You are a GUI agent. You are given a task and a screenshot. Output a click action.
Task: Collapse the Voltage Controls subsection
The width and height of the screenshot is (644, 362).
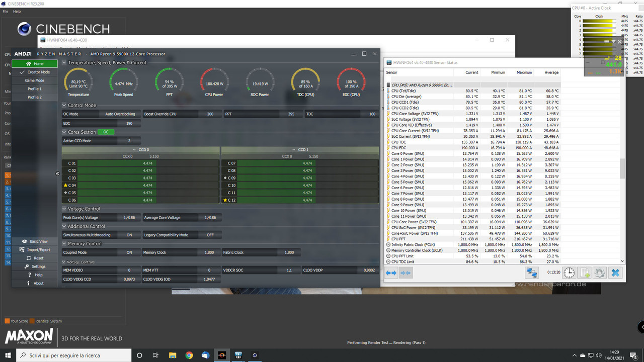(64, 262)
